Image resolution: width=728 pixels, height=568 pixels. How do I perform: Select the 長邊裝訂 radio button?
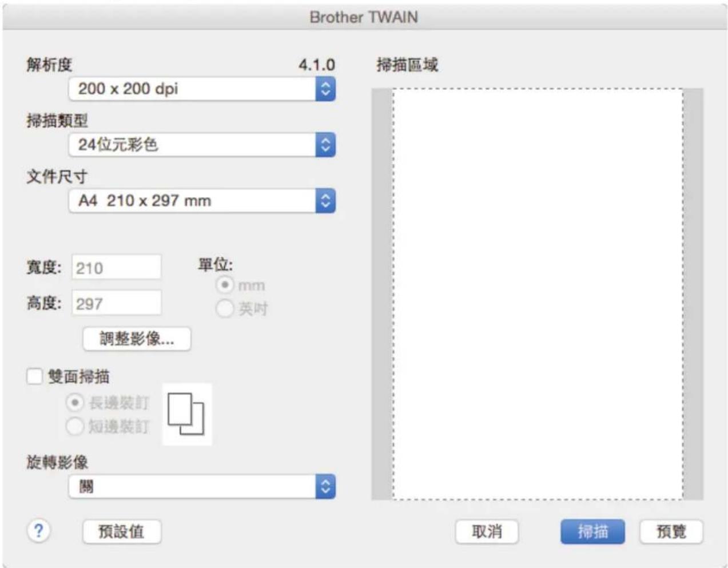pos(75,403)
